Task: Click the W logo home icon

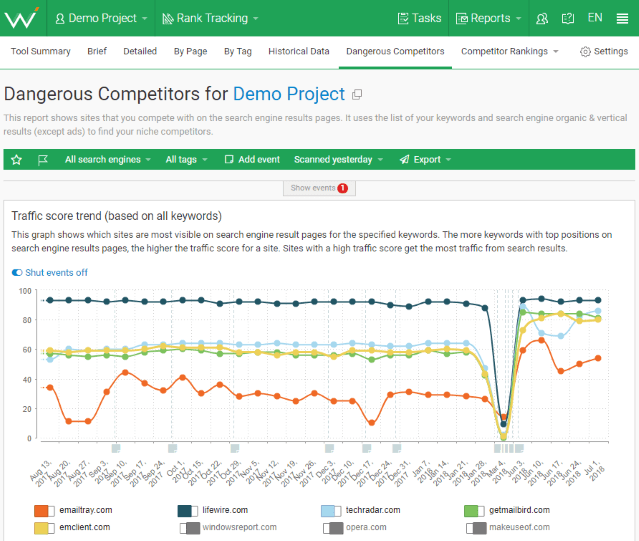Action: 21,18
